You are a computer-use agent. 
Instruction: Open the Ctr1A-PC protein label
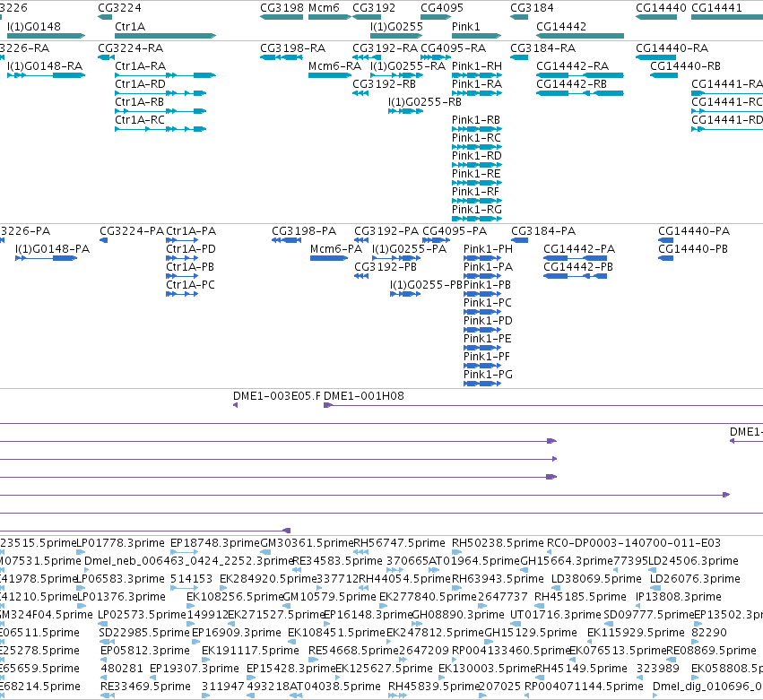click(x=190, y=285)
